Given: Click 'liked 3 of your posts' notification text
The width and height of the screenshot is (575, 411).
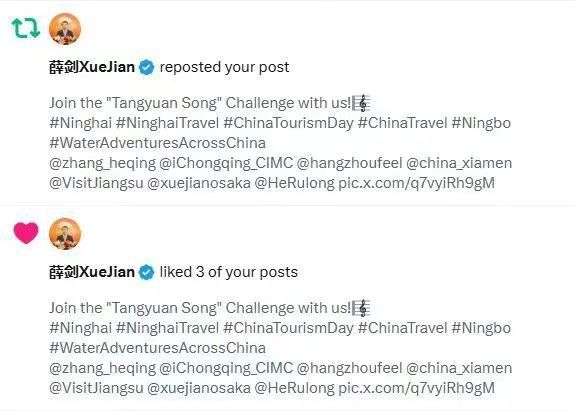Looking at the screenshot, I should (229, 272).
